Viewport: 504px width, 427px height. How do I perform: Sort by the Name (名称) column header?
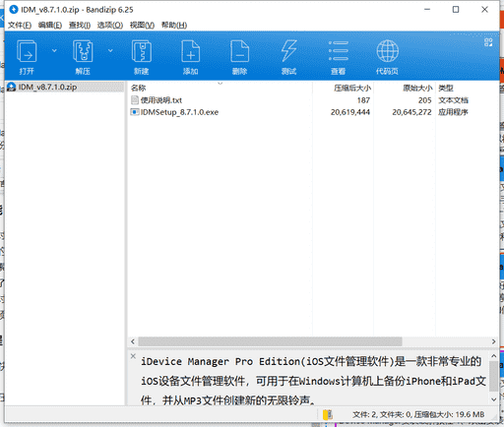138,88
